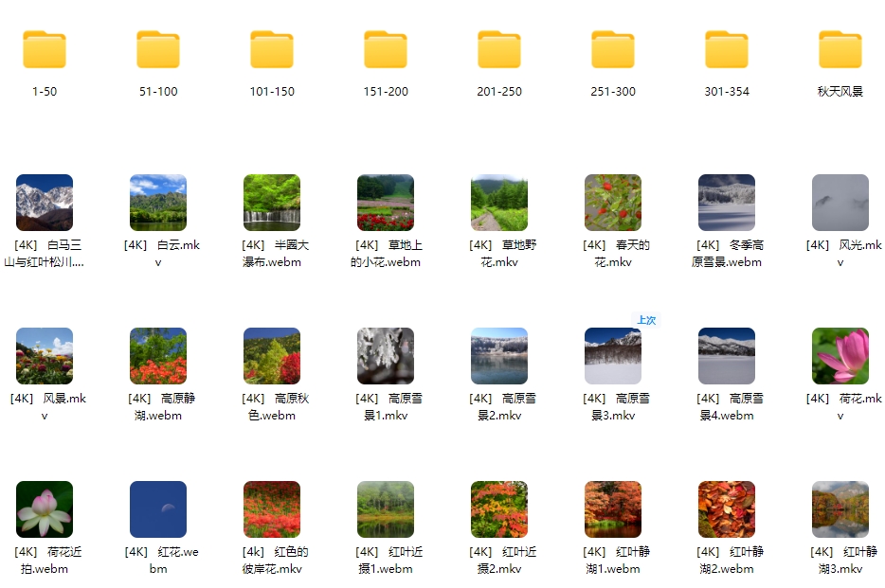This screenshot has width=885, height=588.
Task: Click the folder label 秋天风景
Action: coord(840,91)
